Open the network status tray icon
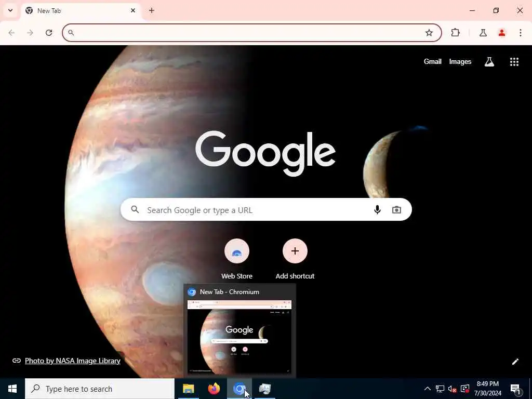This screenshot has width=532, height=399. point(440,389)
